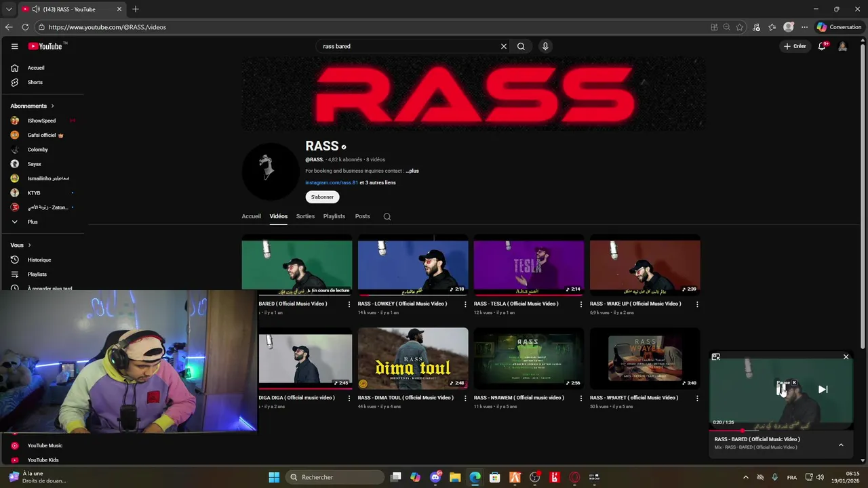Open options menu for RASS - TESLA
The width and height of the screenshot is (868, 488).
pyautogui.click(x=581, y=304)
